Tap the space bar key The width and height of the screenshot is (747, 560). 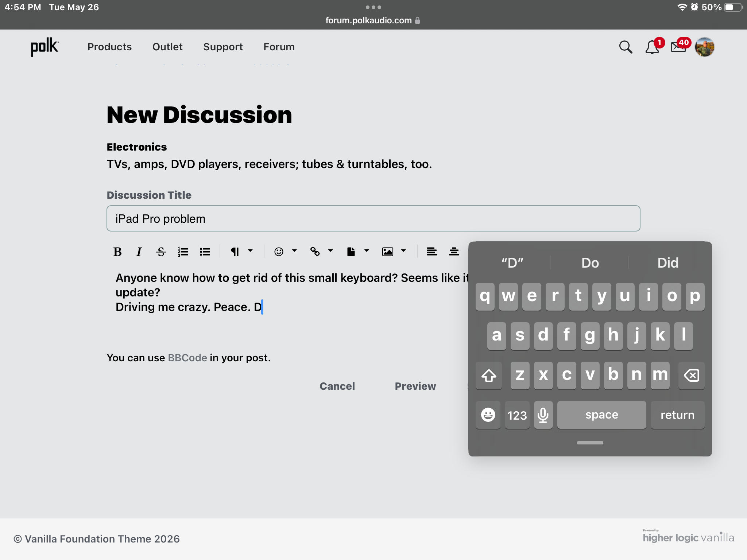point(602,415)
